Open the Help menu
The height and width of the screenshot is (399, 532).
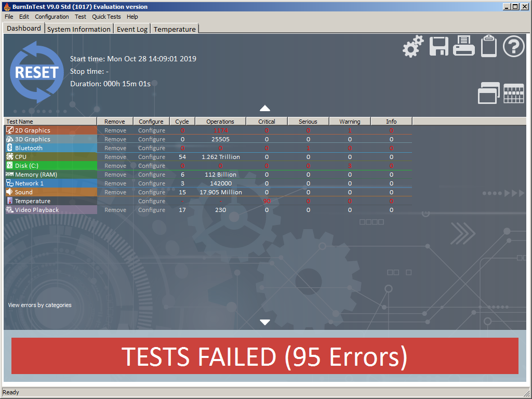tap(132, 17)
